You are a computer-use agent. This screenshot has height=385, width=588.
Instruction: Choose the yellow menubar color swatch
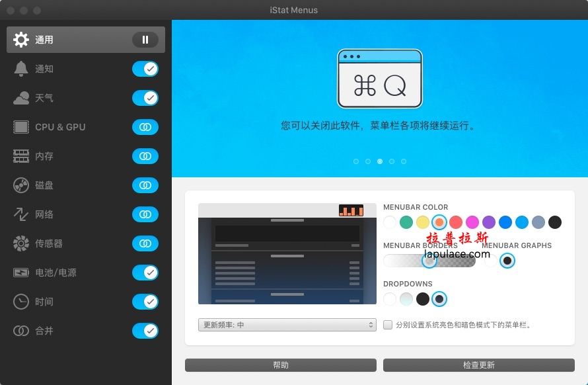[423, 222]
